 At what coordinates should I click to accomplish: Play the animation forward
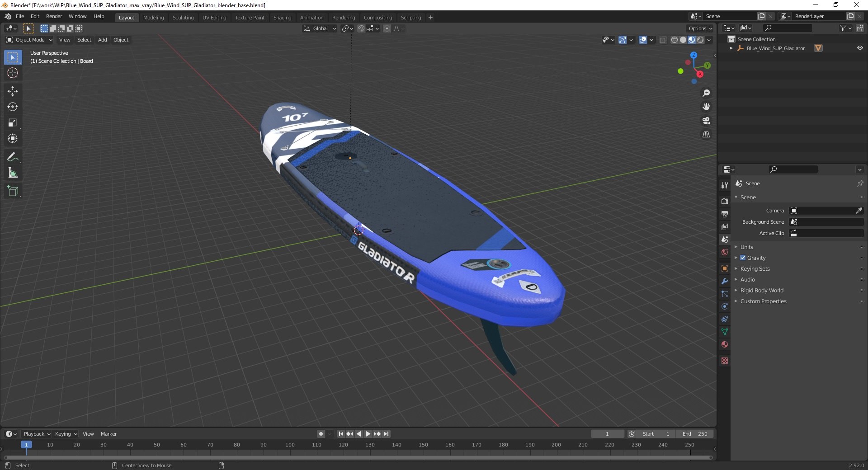[x=368, y=434]
